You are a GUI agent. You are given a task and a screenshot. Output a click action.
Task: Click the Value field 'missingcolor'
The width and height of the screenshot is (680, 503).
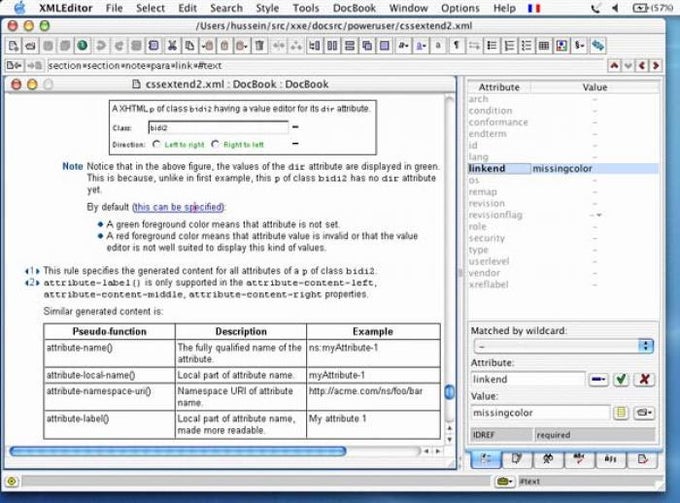point(540,413)
